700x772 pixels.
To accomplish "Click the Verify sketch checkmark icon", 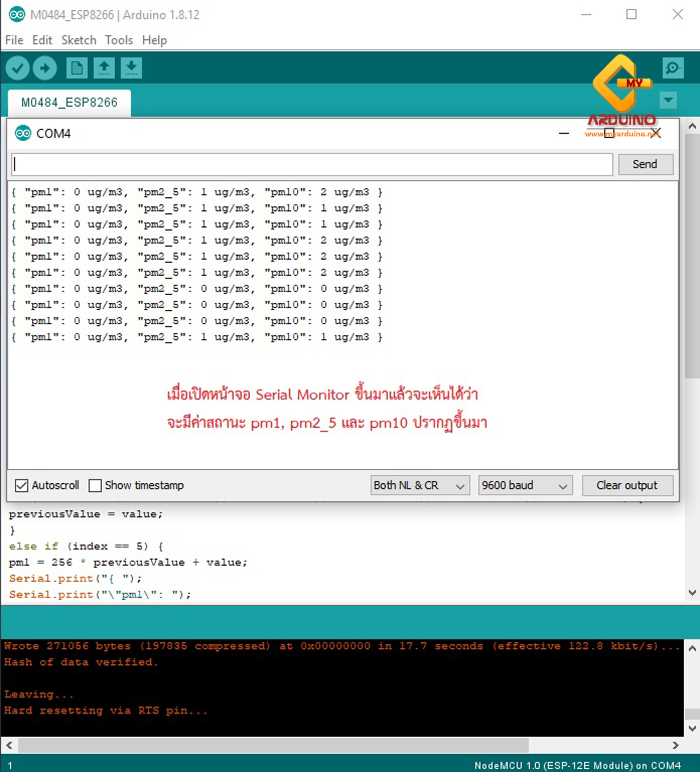I will [18, 69].
